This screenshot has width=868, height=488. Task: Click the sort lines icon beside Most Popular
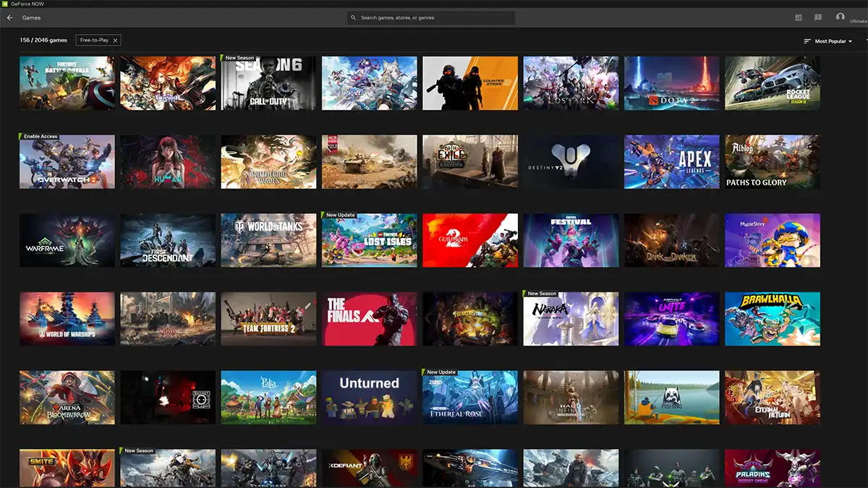pyautogui.click(x=807, y=41)
